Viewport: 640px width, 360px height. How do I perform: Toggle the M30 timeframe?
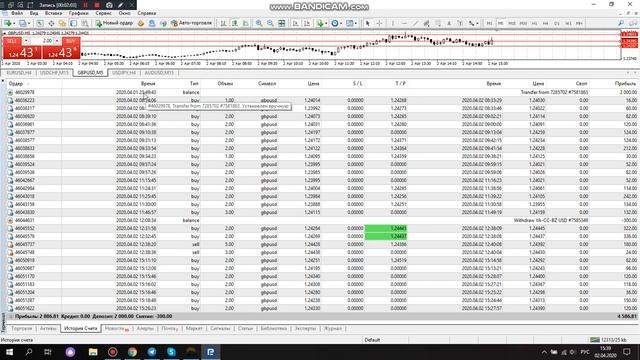[x=523, y=23]
